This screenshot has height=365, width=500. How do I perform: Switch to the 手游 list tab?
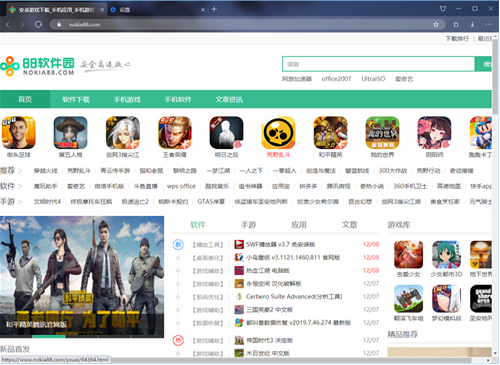pyautogui.click(x=248, y=225)
